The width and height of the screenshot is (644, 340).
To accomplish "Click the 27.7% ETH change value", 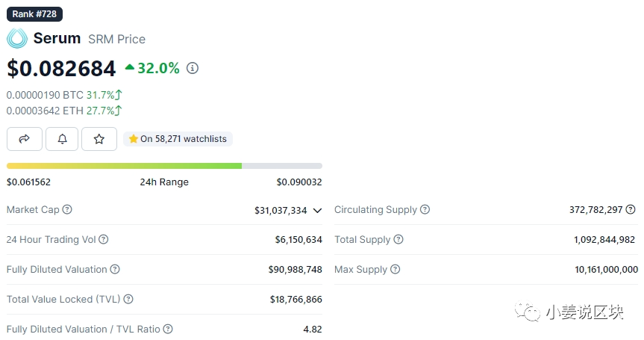I will click(x=100, y=111).
